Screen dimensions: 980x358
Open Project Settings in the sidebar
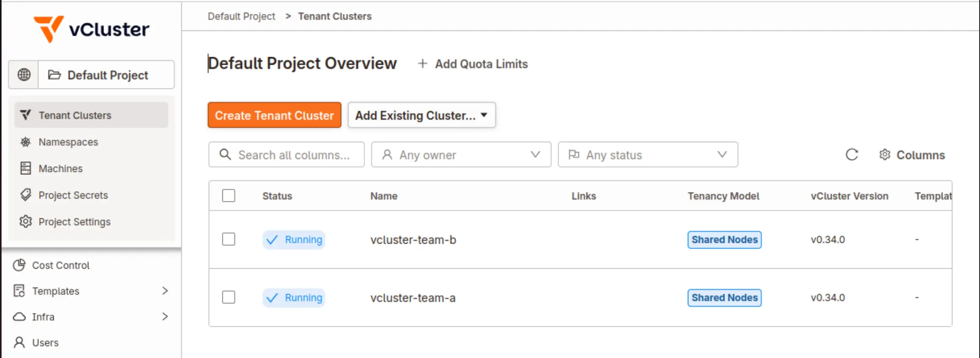tap(91, 222)
